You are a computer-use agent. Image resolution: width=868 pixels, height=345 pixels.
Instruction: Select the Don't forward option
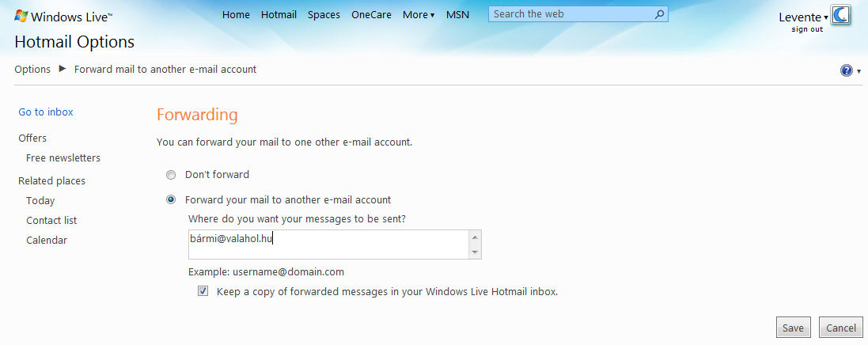tap(171, 175)
